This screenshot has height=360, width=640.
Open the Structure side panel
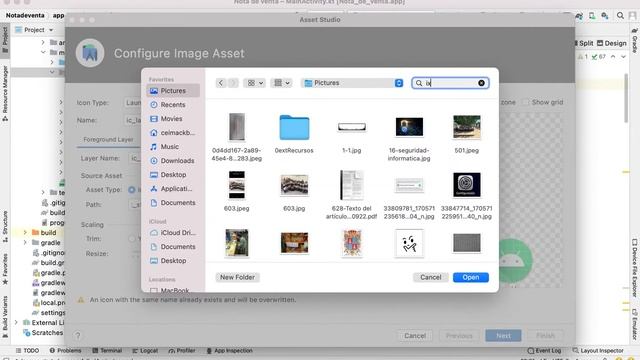tap(5, 227)
